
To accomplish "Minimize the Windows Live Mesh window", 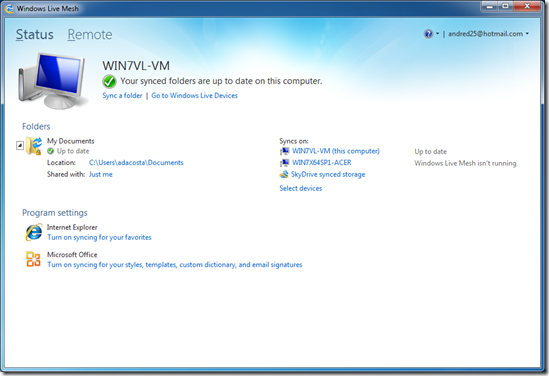I will (x=490, y=6).
